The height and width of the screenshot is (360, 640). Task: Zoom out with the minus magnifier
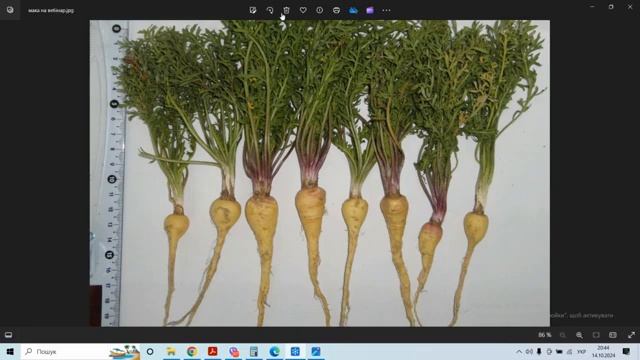562,335
